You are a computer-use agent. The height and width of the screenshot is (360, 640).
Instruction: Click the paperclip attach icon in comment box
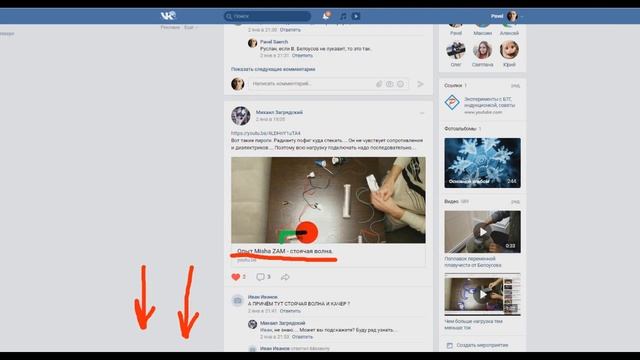point(379,84)
